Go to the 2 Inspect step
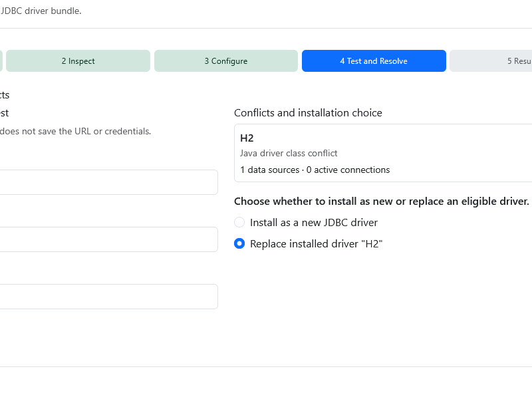Image resolution: width=532 pixels, height=399 pixels. pos(78,61)
